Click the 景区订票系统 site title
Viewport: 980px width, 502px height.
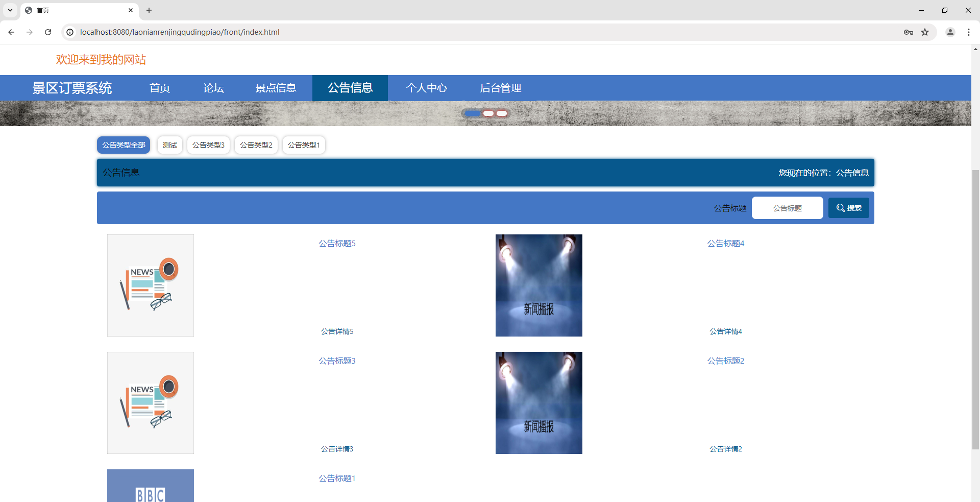[72, 88]
